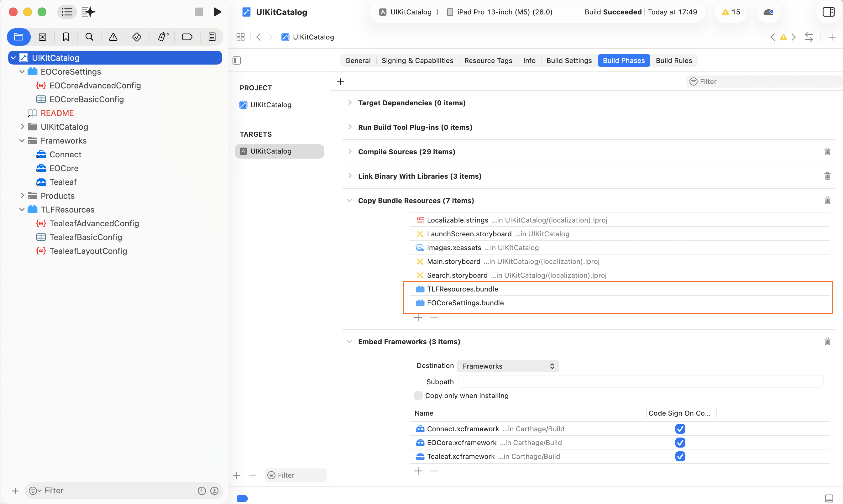Stop the running task
843x504 pixels.
199,12
